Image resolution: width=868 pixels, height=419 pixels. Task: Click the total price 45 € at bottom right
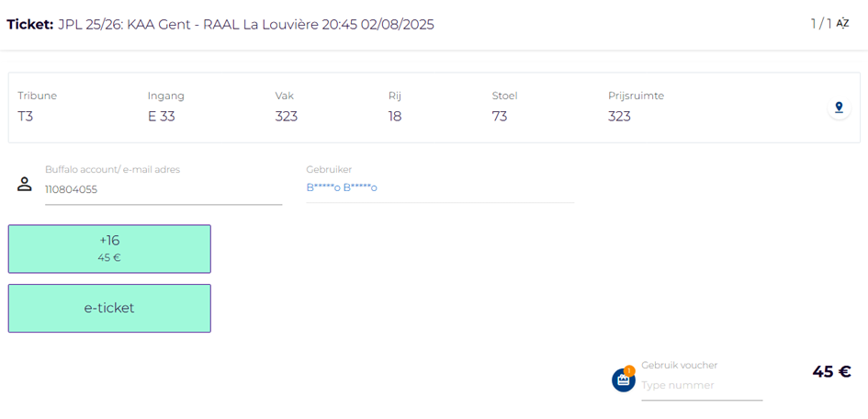tap(831, 371)
